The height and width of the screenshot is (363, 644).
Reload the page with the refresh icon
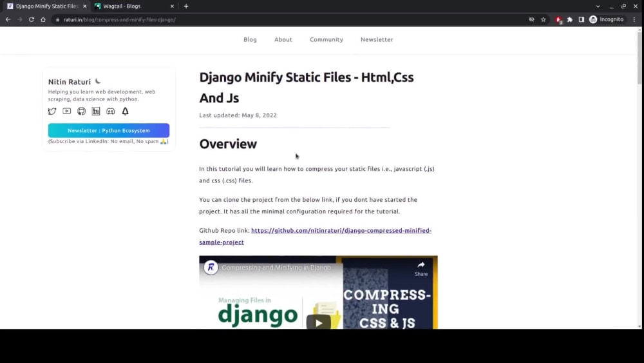click(31, 19)
